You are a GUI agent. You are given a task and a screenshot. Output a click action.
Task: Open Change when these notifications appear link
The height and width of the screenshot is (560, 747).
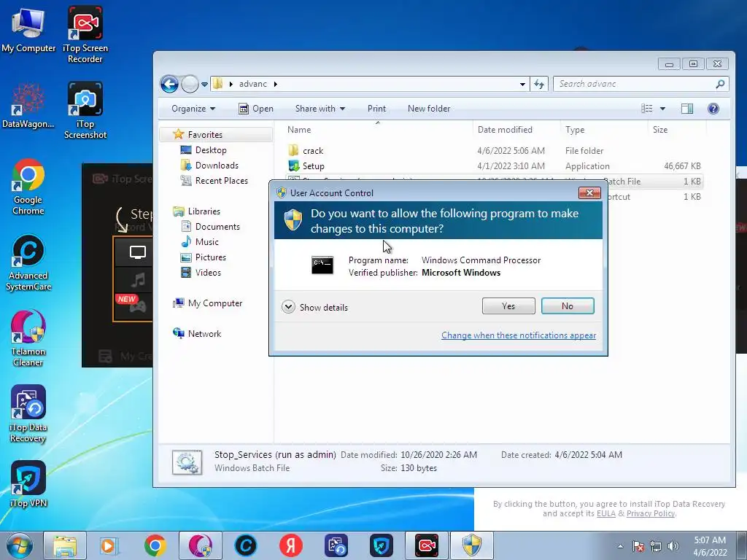519,335
